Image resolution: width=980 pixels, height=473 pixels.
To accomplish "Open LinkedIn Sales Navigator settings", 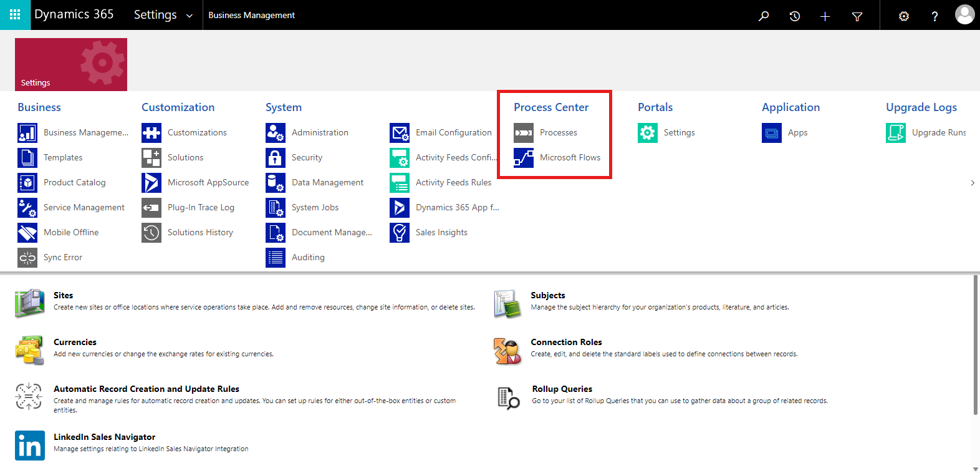I will (105, 437).
